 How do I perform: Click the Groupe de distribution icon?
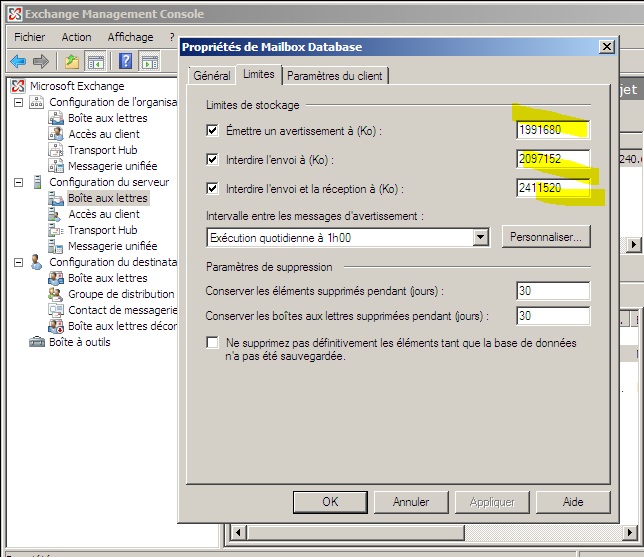point(56,294)
